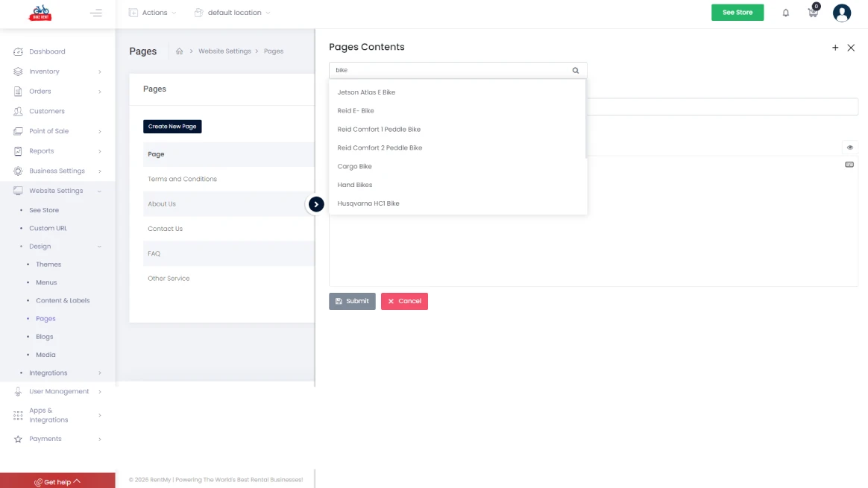Click the RentMy bike logo
868x488 pixels.
pyautogui.click(x=40, y=13)
